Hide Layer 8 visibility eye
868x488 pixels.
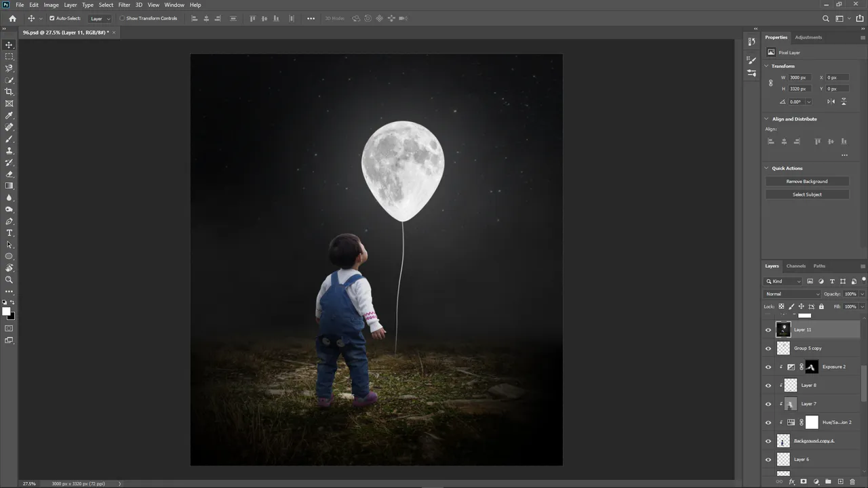768,386
